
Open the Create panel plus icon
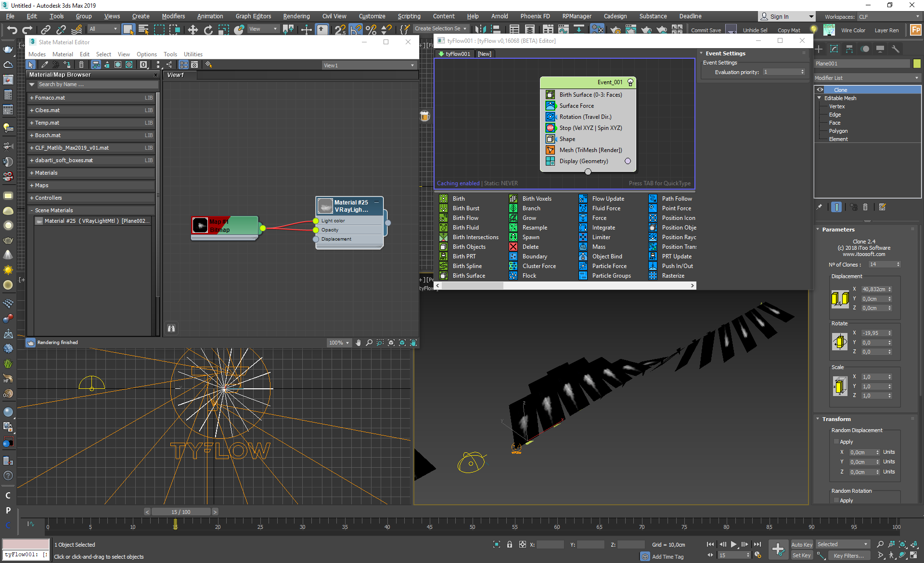819,49
